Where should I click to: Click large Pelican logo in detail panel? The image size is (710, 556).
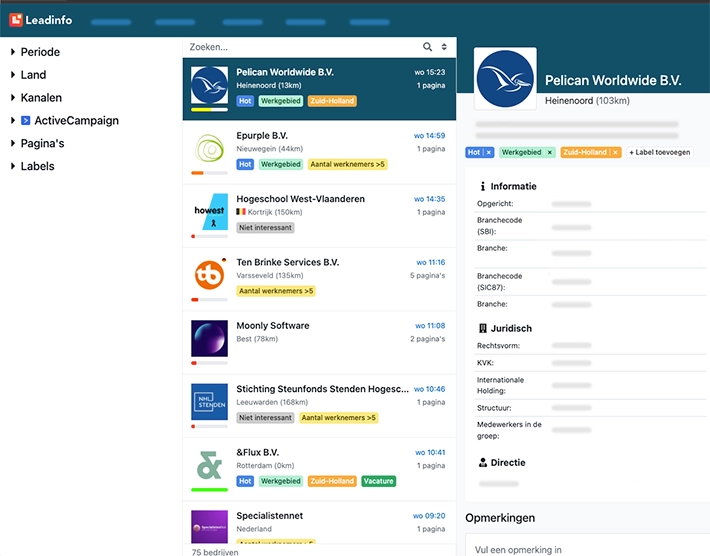point(505,79)
